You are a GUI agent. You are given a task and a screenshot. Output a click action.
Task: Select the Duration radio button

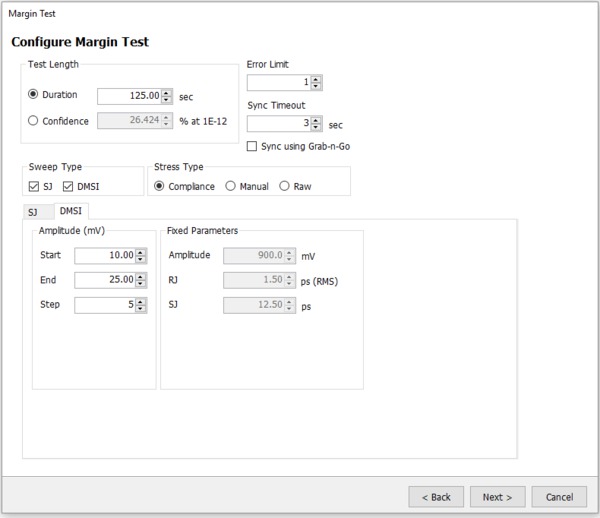pos(33,94)
